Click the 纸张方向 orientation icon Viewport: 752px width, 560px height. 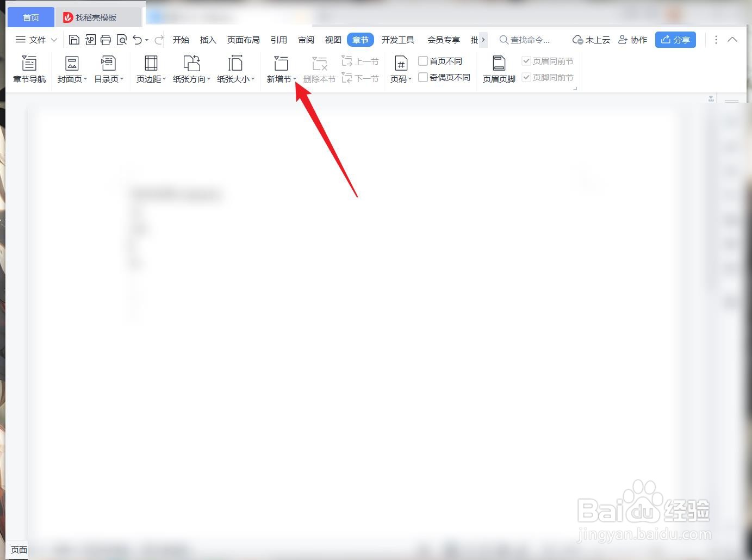coord(191,63)
